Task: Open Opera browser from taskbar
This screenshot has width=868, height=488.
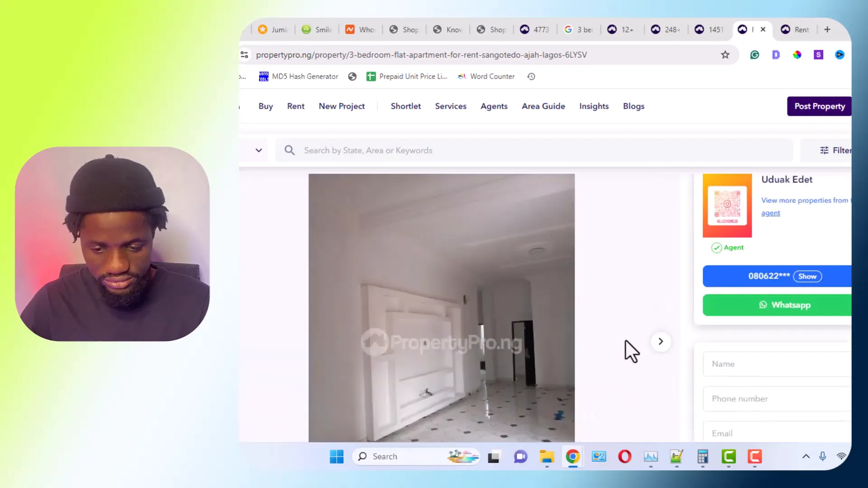Action: pos(625,457)
